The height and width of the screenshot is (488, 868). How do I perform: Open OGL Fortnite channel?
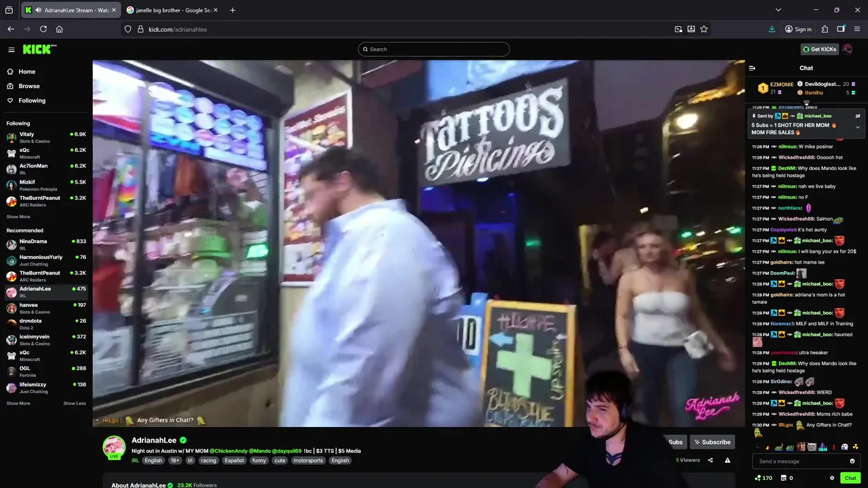click(x=46, y=371)
